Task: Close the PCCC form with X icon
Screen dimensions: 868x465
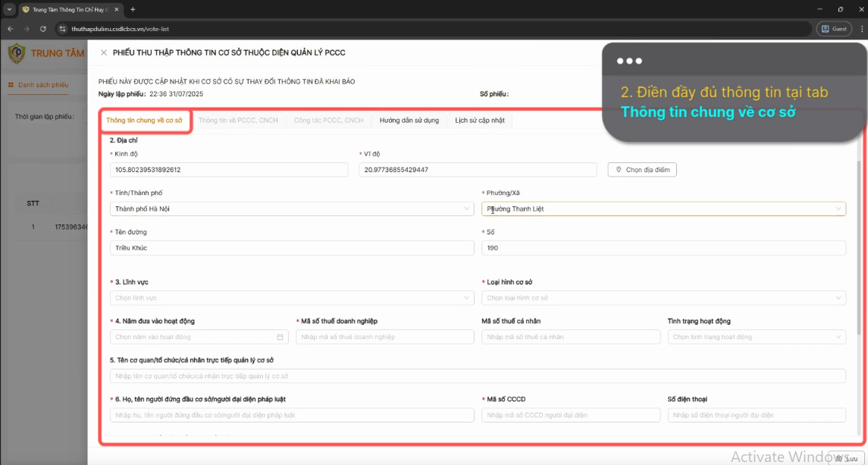Action: point(104,52)
